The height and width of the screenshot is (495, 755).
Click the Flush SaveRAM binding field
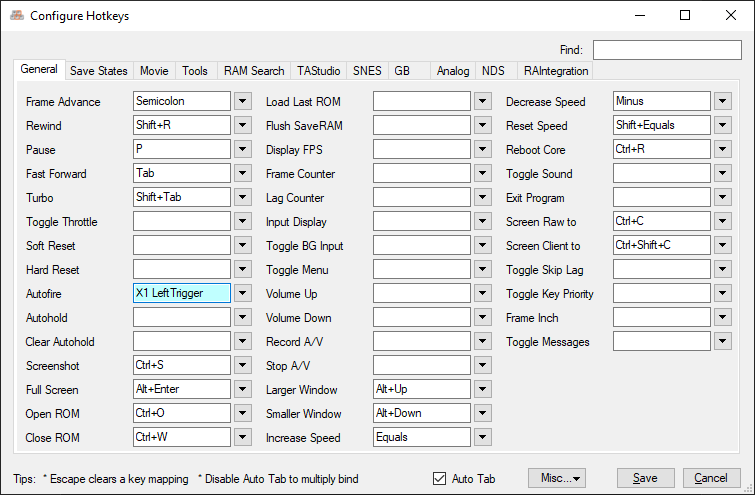[422, 125]
